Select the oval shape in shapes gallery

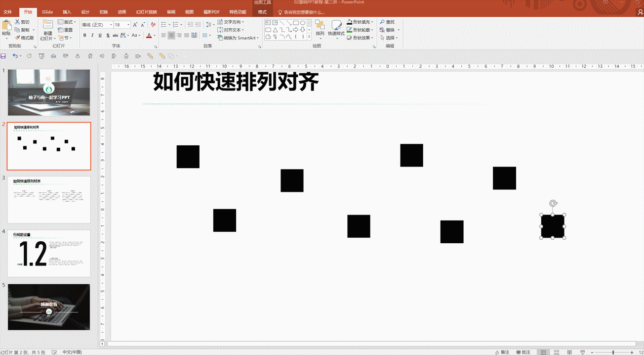302,23
